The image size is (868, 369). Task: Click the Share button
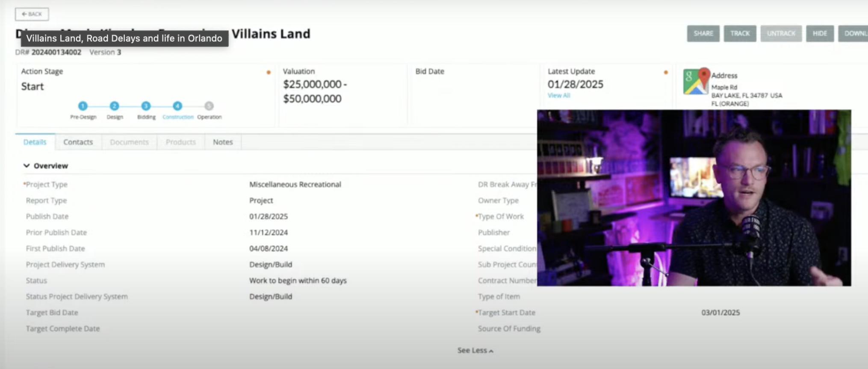(x=703, y=34)
